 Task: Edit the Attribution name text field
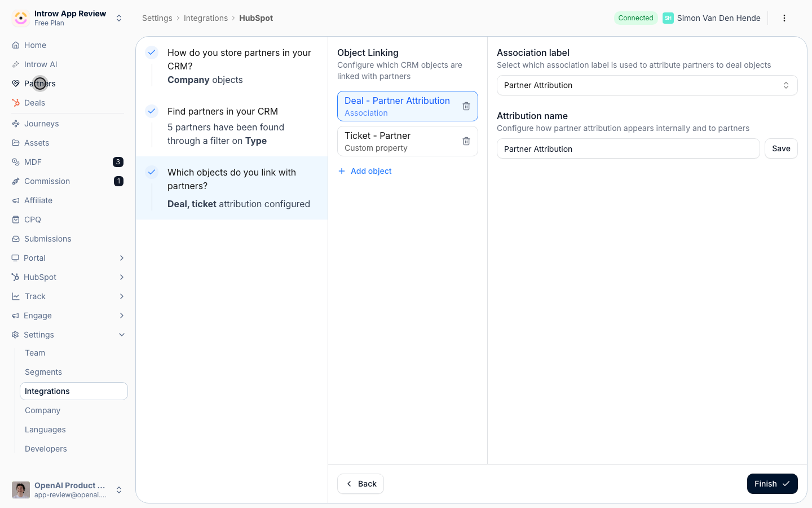coord(628,148)
